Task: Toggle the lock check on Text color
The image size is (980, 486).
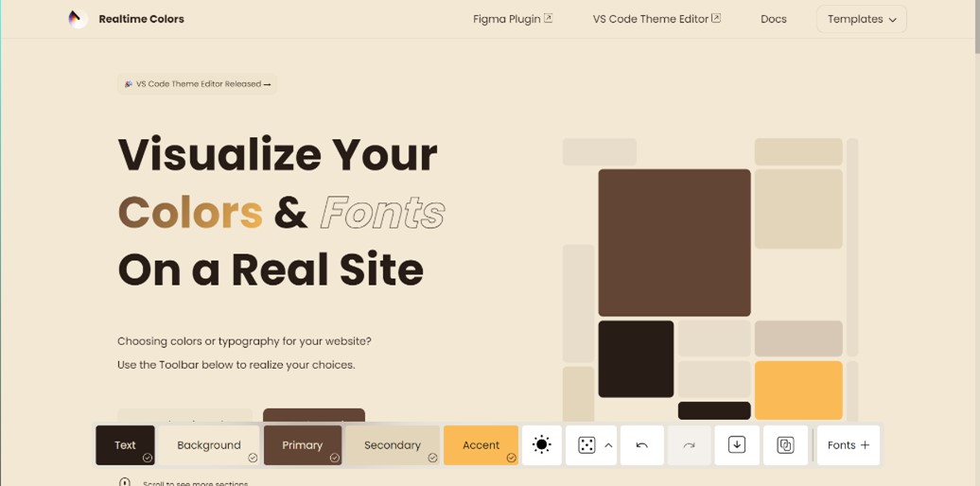Action: pyautogui.click(x=148, y=458)
